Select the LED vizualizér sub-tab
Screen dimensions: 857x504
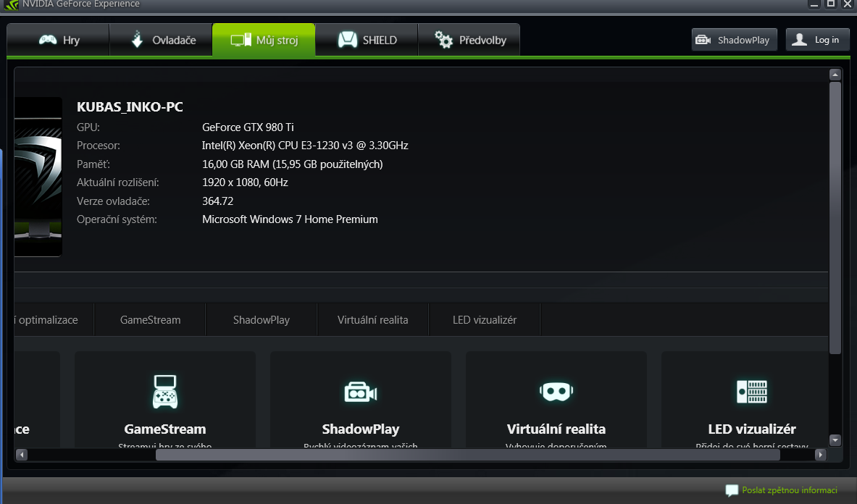click(484, 320)
